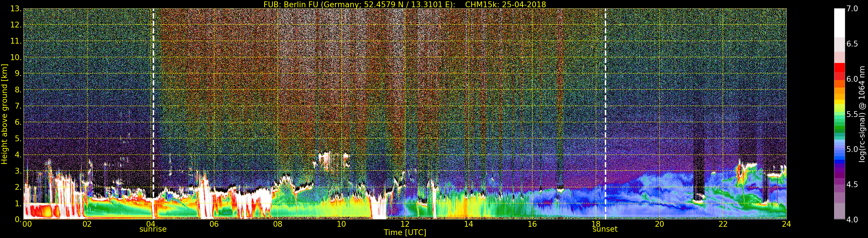The width and height of the screenshot is (868, 238).
Task: Select the 'Height above ground [km]' axis label
Action: pyautogui.click(x=4, y=114)
